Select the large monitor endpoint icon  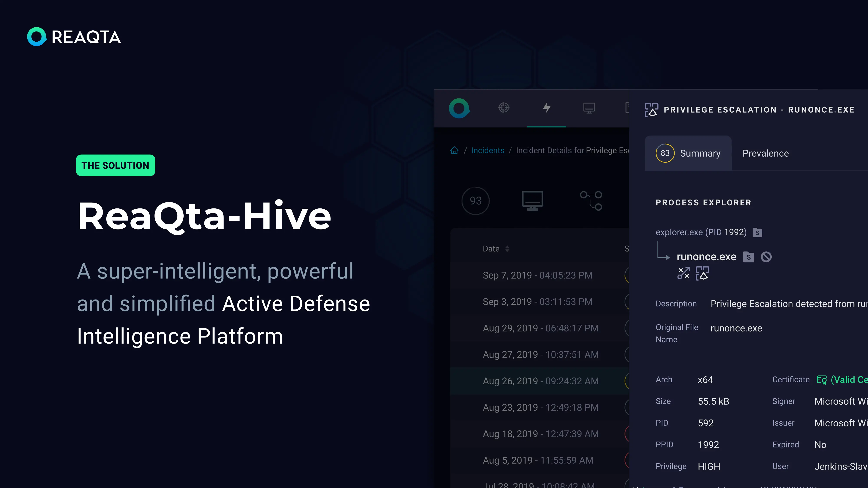click(532, 201)
